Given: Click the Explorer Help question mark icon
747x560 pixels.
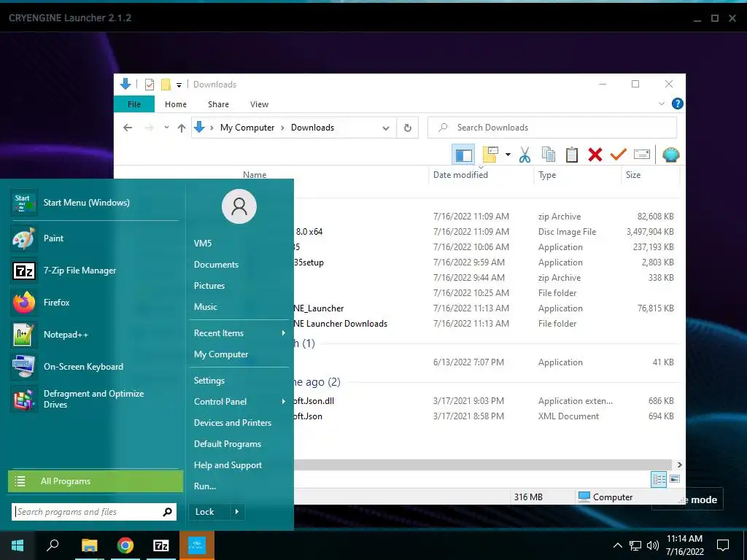Looking at the screenshot, I should click(677, 104).
